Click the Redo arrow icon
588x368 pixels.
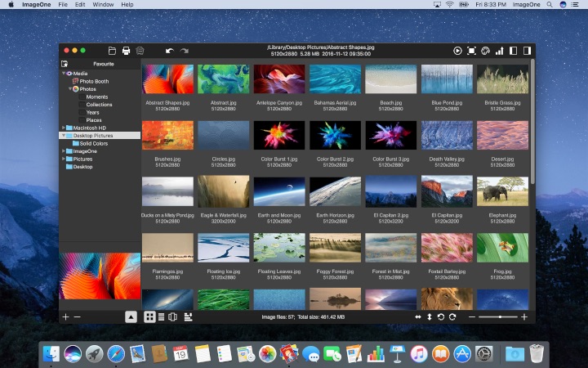(184, 51)
